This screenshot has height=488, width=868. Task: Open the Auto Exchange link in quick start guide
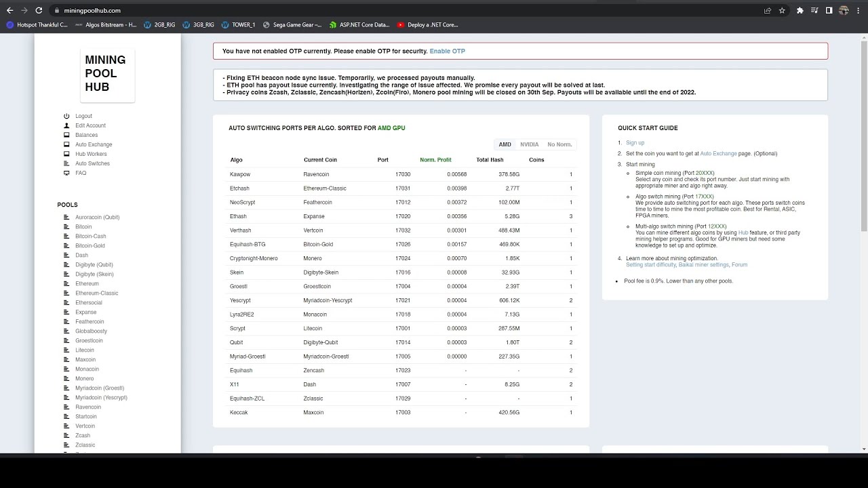(718, 153)
